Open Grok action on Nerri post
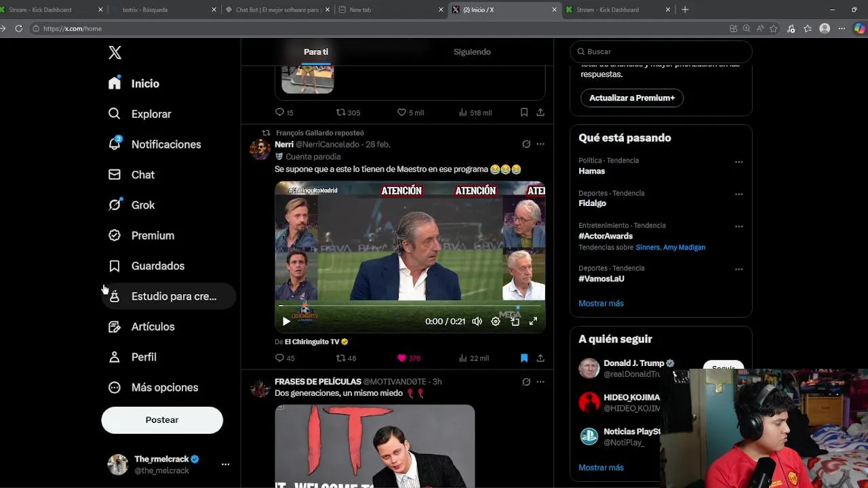The width and height of the screenshot is (868, 488). coord(526,144)
